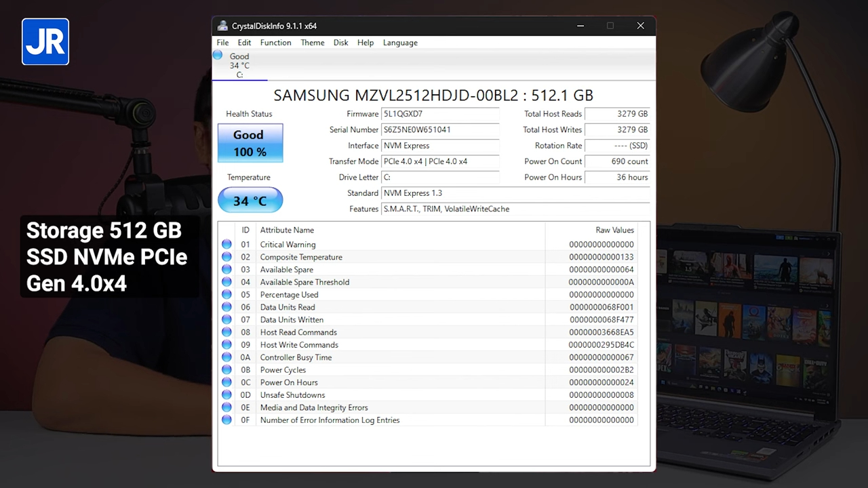Image resolution: width=868 pixels, height=488 pixels.
Task: Click the CrystalDiskInfo icon in the title bar
Action: click(x=222, y=26)
